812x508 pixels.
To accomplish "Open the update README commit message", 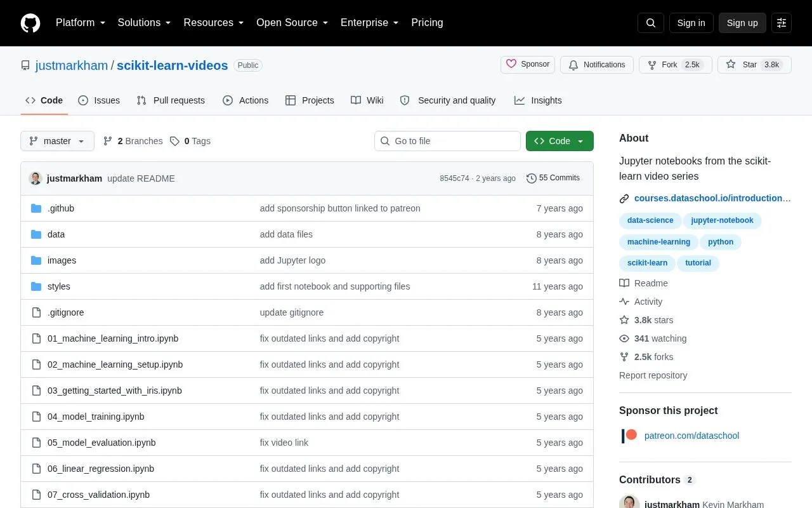I will point(141,178).
